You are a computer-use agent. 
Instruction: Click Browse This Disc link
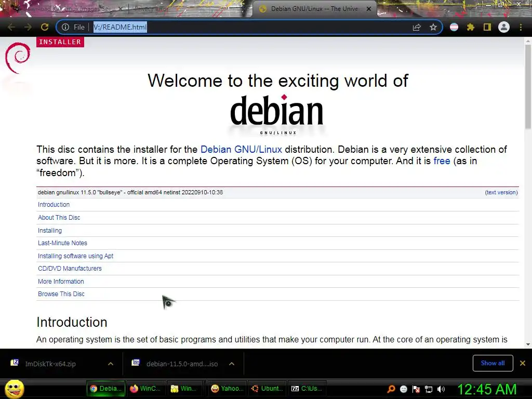pyautogui.click(x=61, y=294)
